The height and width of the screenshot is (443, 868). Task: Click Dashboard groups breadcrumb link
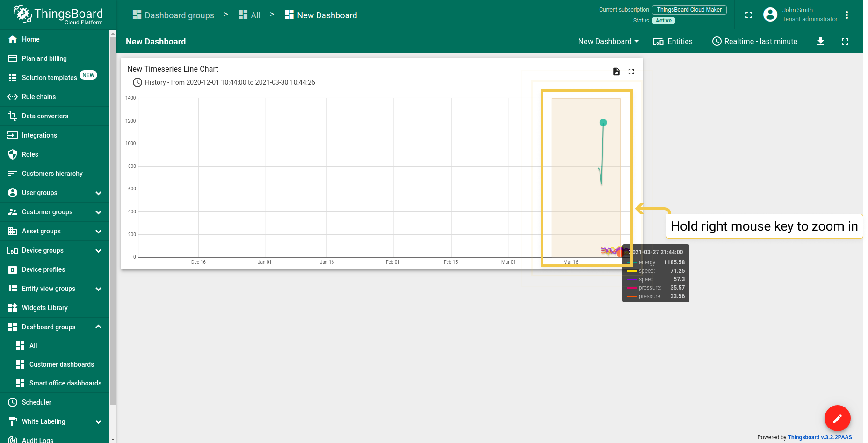point(174,15)
